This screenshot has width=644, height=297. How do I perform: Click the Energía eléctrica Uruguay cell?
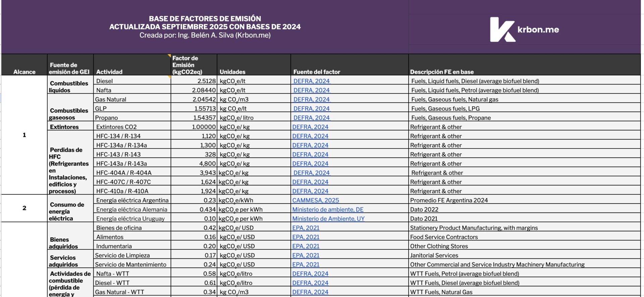coord(132,219)
